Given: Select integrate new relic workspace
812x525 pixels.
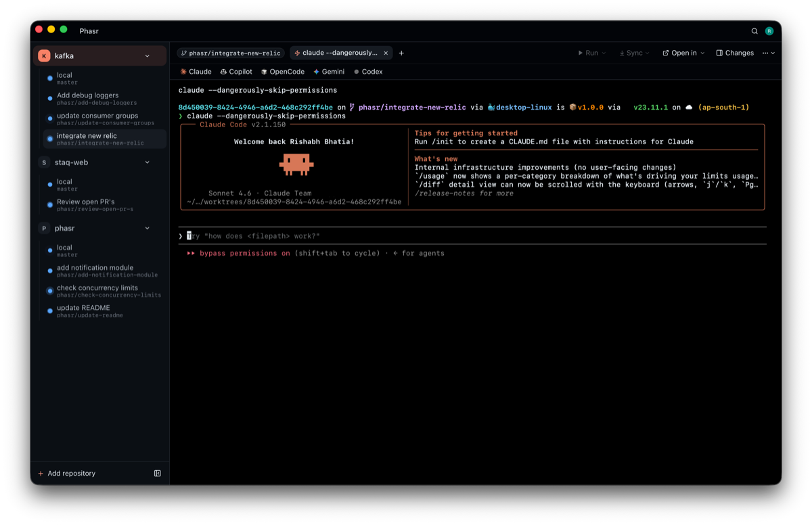Looking at the screenshot, I should coord(105,139).
